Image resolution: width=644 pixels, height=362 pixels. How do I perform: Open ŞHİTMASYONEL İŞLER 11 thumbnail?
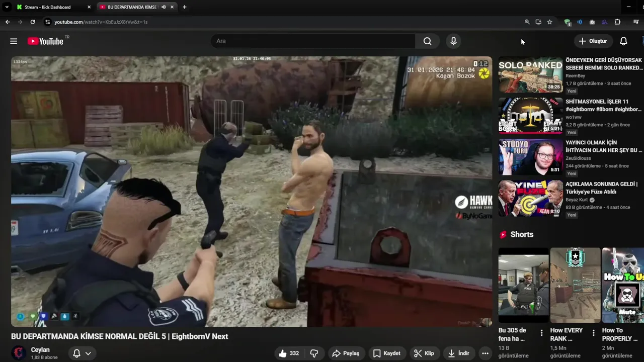[x=530, y=116]
